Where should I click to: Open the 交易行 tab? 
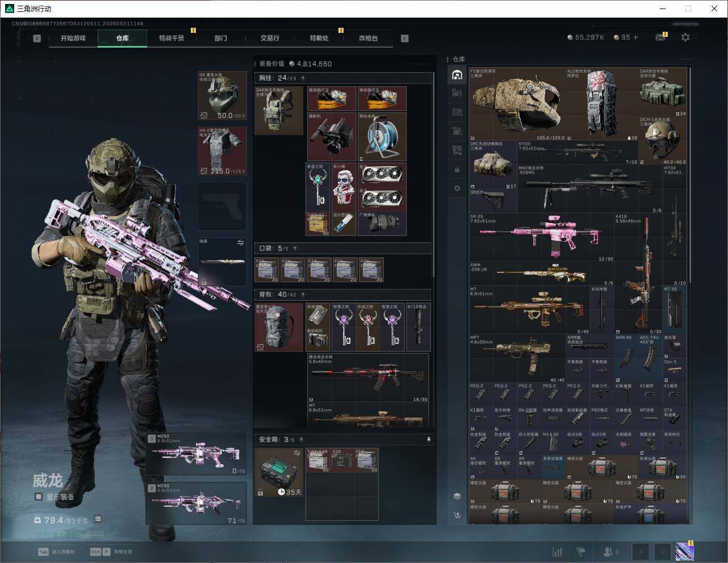point(270,38)
